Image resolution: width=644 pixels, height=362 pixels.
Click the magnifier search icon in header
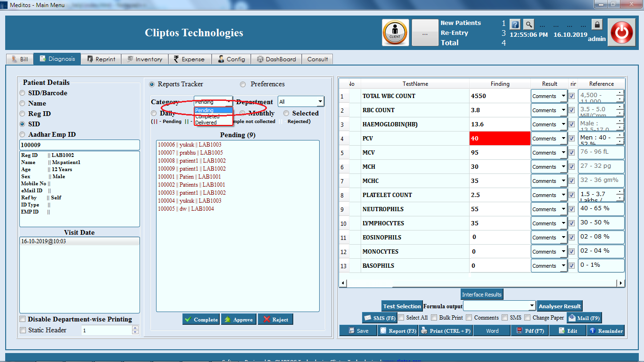click(x=529, y=24)
